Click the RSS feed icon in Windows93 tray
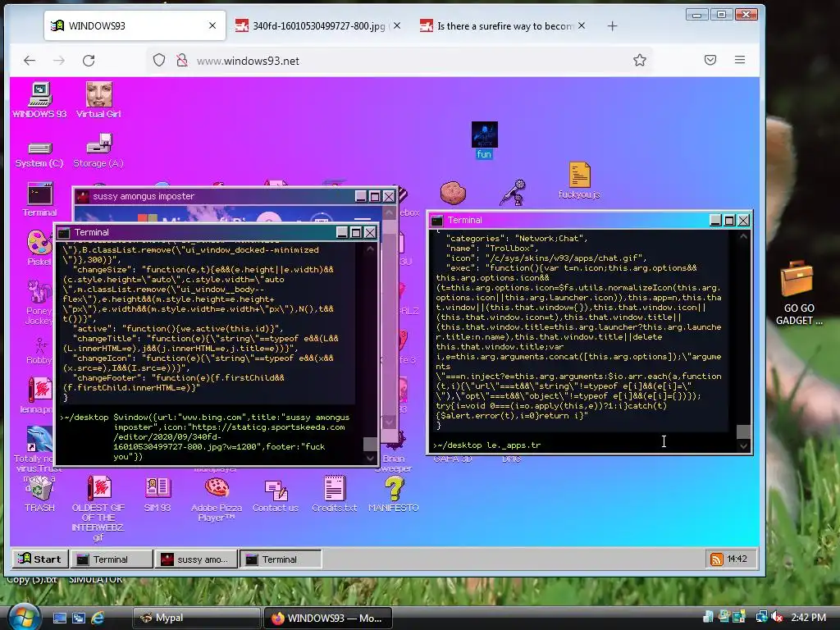This screenshot has height=630, width=840. [716, 559]
